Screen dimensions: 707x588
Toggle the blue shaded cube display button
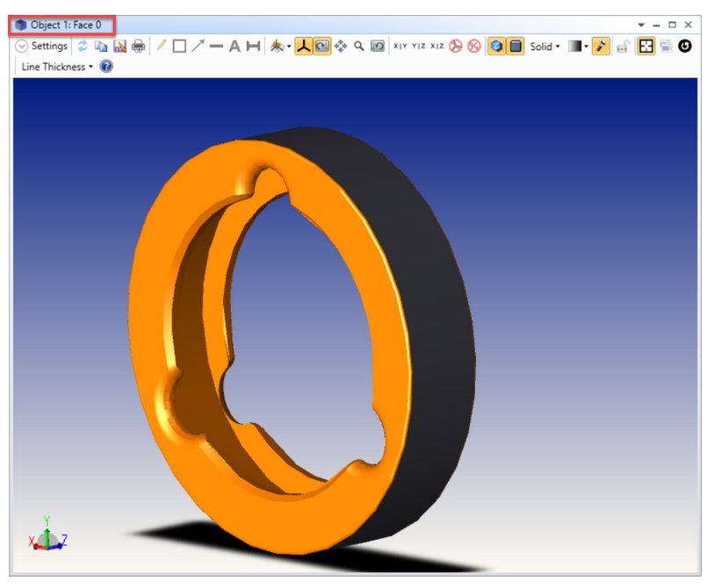pos(496,47)
